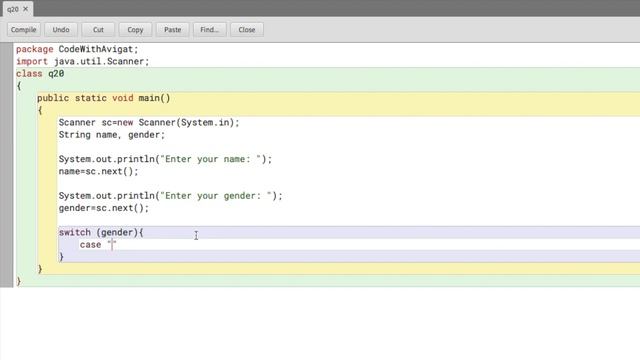This screenshot has width=640, height=360.
Task: Click the 'class q20' declaration line
Action: coord(40,74)
